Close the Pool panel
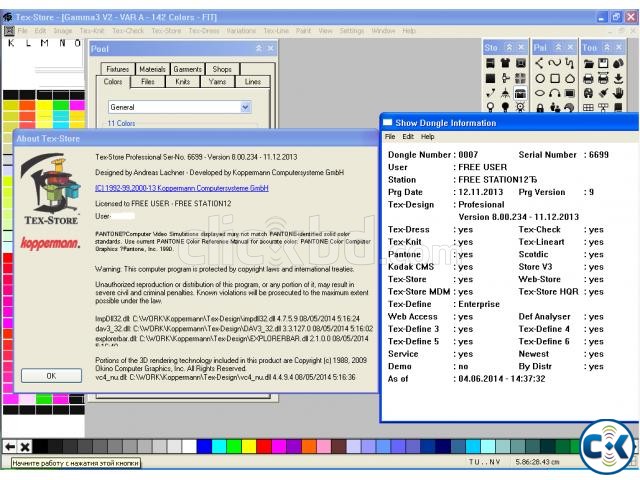This screenshot has width=640, height=480. point(271,48)
